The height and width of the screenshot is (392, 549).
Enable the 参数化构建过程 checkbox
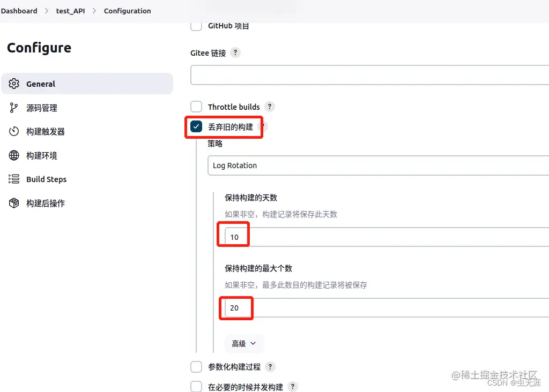(196, 367)
